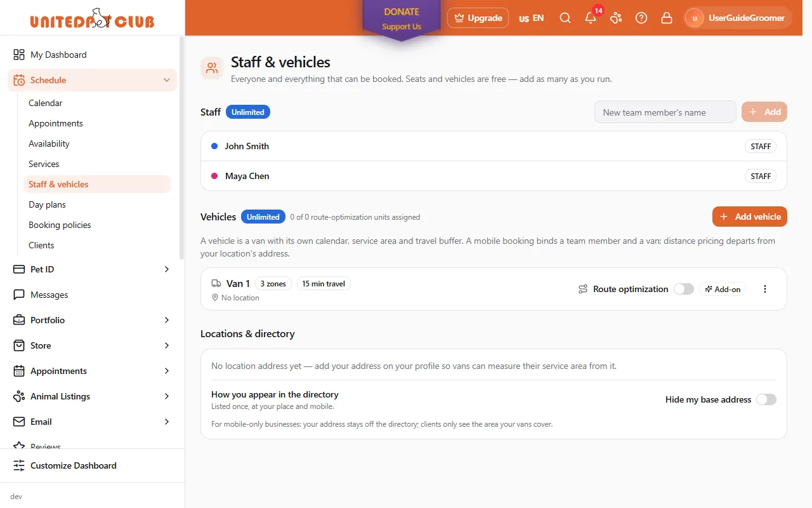Click the Pet ID card icon
Image resolution: width=812 pixels, height=508 pixels.
19,269
